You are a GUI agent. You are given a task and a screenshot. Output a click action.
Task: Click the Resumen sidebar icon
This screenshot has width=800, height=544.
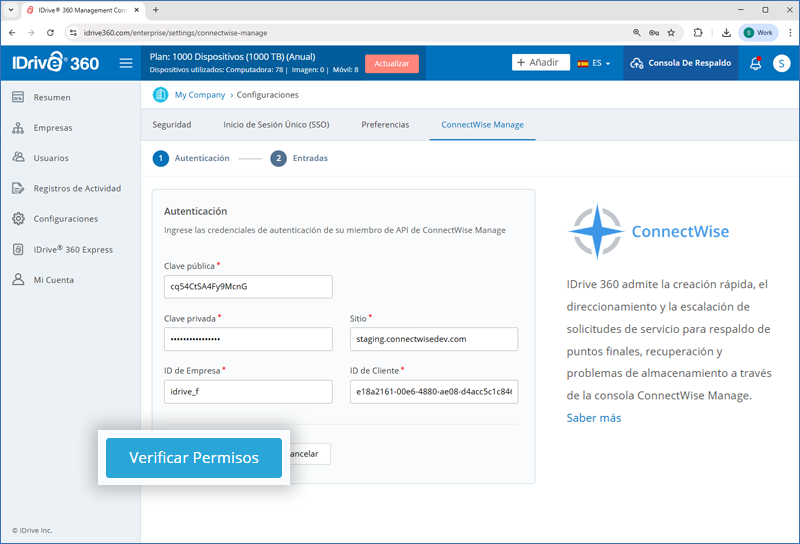pyautogui.click(x=18, y=97)
